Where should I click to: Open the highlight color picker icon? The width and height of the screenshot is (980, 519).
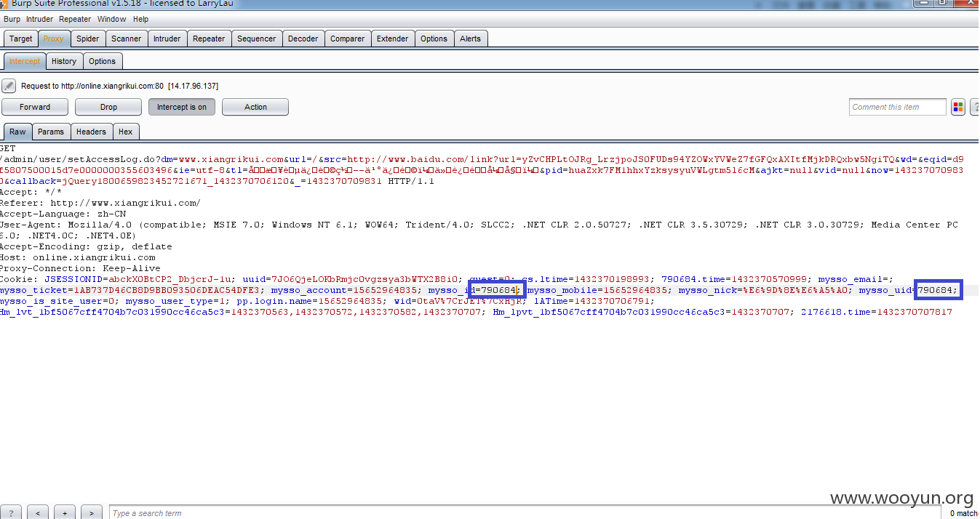(957, 107)
